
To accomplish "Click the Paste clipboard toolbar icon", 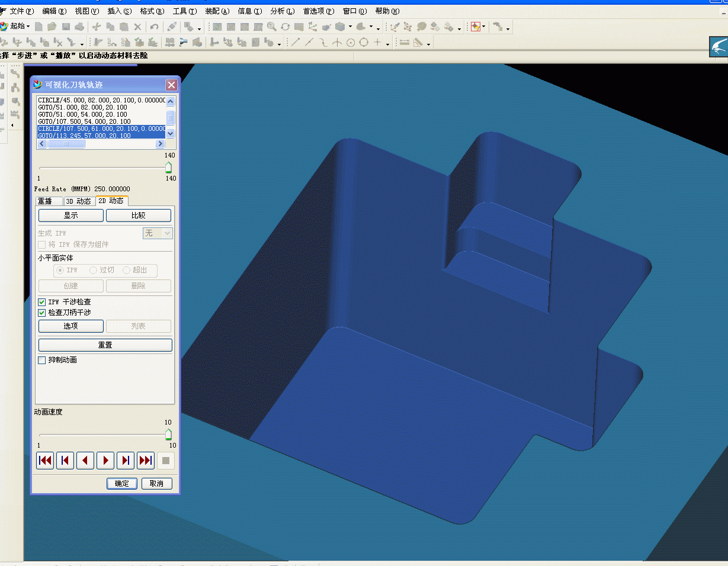I will (x=124, y=27).
